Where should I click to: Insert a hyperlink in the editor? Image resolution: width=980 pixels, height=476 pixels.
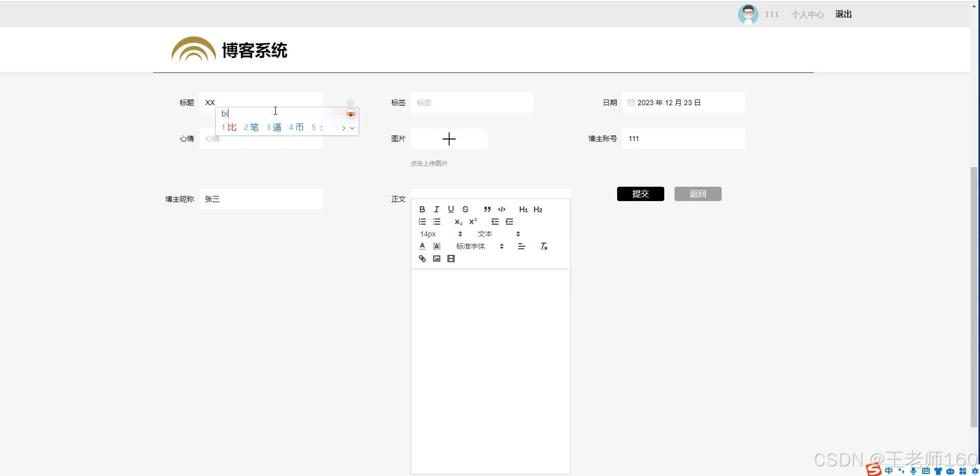(422, 259)
